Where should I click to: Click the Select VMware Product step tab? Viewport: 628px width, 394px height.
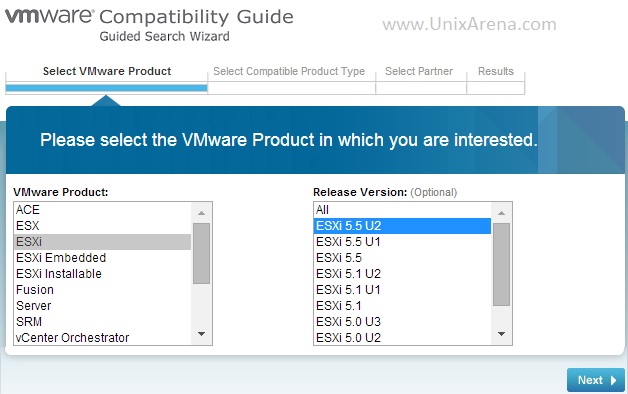[107, 71]
